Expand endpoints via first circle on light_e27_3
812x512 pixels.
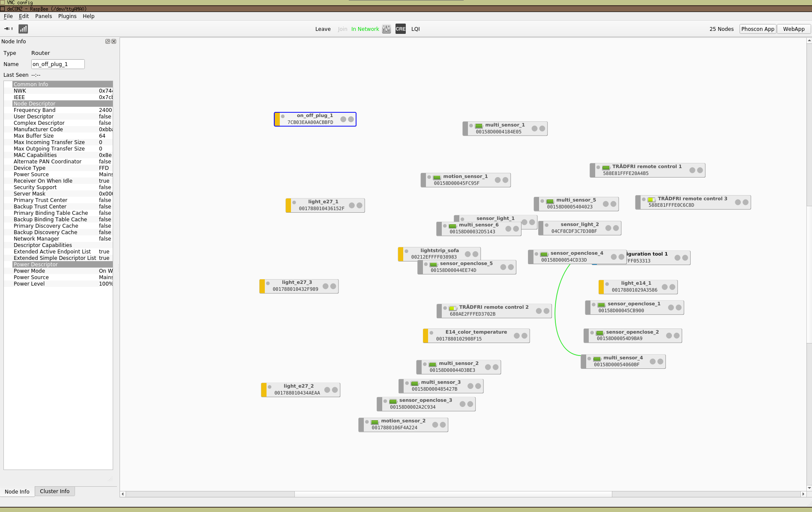click(x=326, y=286)
